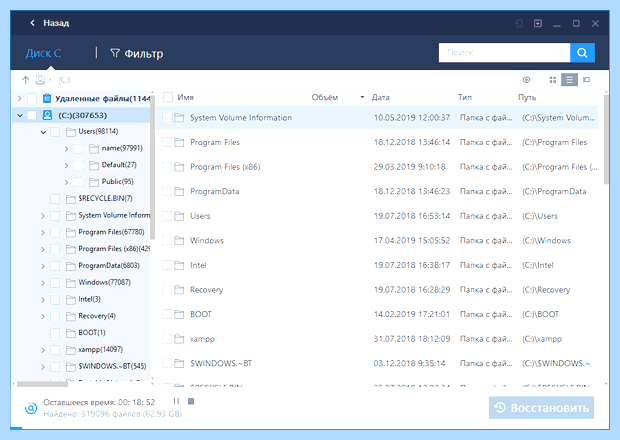Go back with the Назад arrow

(x=32, y=23)
